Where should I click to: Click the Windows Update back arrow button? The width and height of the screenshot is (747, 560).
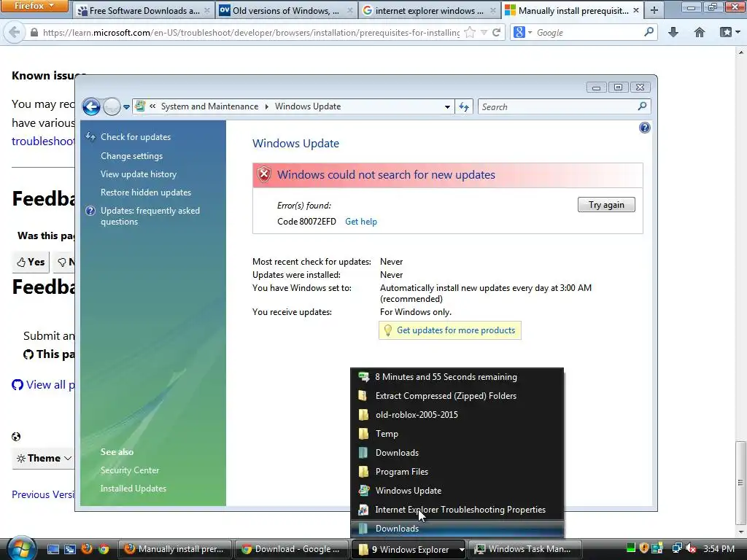pos(91,106)
